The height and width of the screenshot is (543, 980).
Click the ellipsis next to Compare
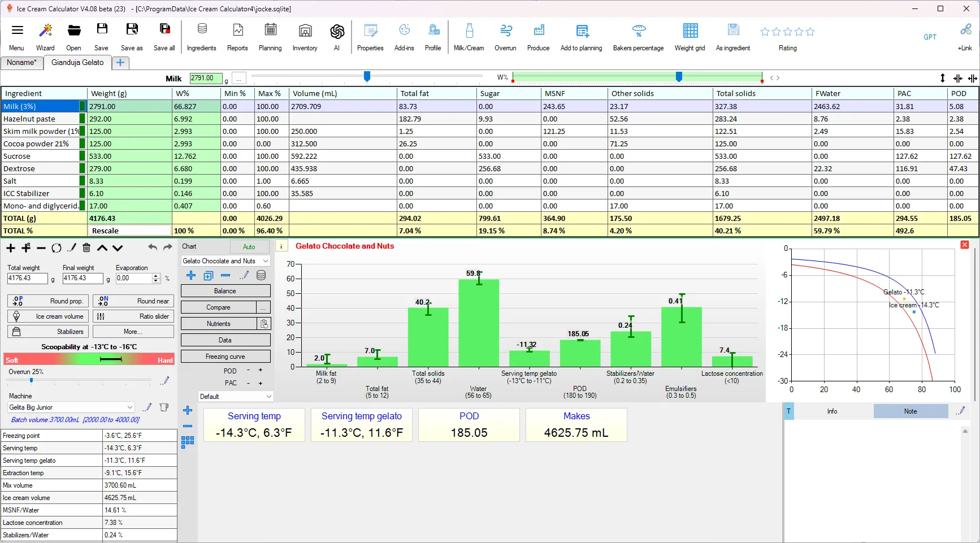pyautogui.click(x=263, y=307)
